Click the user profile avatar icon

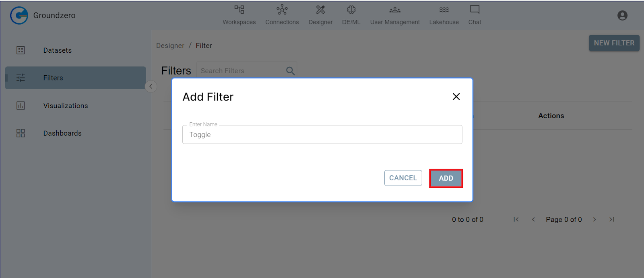[622, 15]
